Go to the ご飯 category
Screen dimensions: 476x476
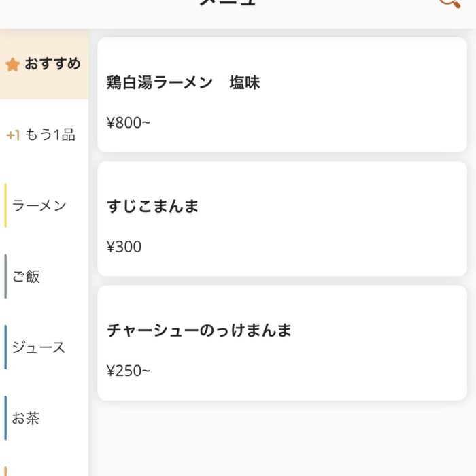pos(26,276)
